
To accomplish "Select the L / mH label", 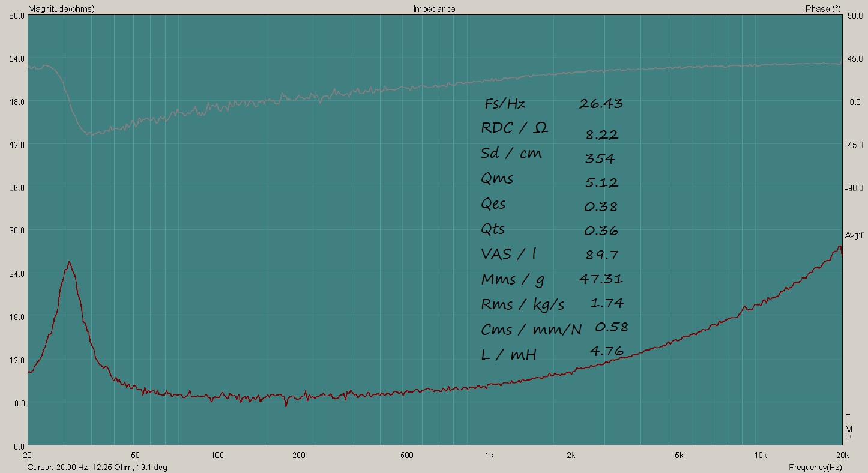I will point(508,355).
